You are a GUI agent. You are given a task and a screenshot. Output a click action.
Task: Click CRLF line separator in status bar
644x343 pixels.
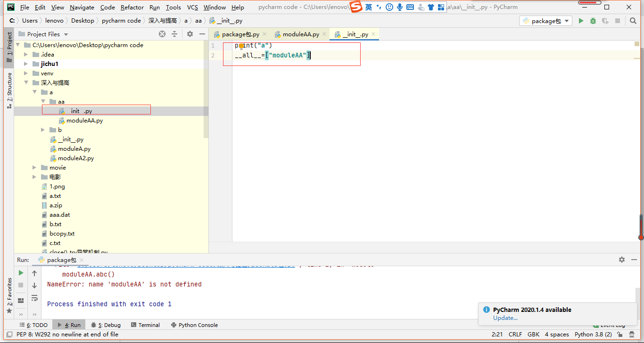point(515,335)
